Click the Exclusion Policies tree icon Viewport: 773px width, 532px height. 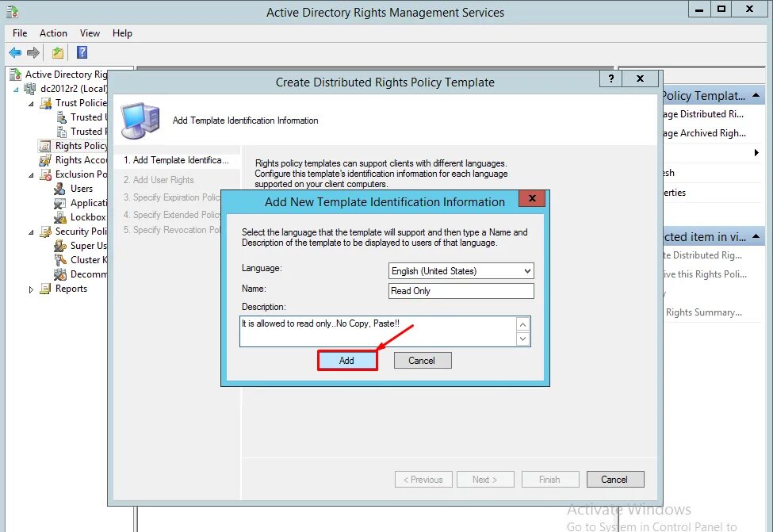pyautogui.click(x=46, y=174)
